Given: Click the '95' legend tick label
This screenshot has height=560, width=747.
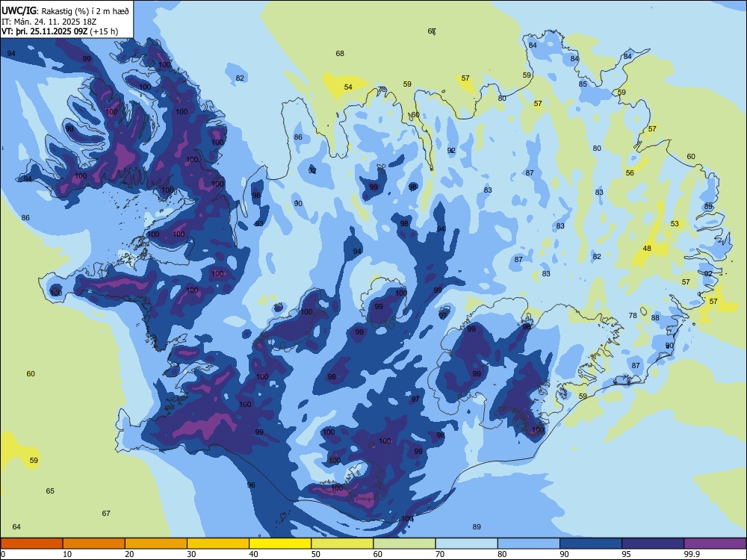Looking at the screenshot, I should point(626,554).
